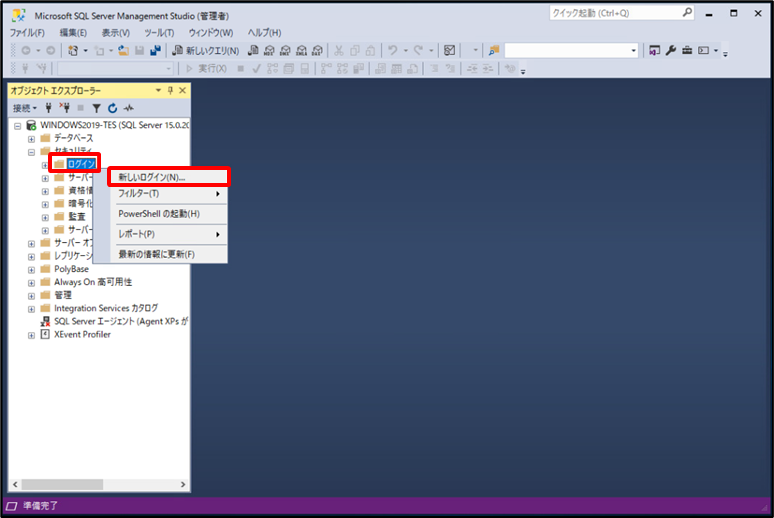Viewport: 774px width, 518px height.
Task: Select the ログイン tree item
Action: (x=81, y=164)
